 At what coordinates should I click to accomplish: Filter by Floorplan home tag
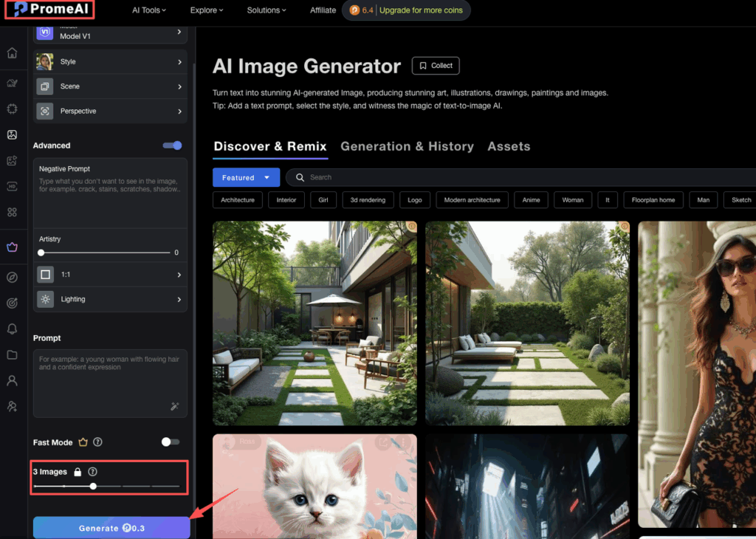point(653,200)
